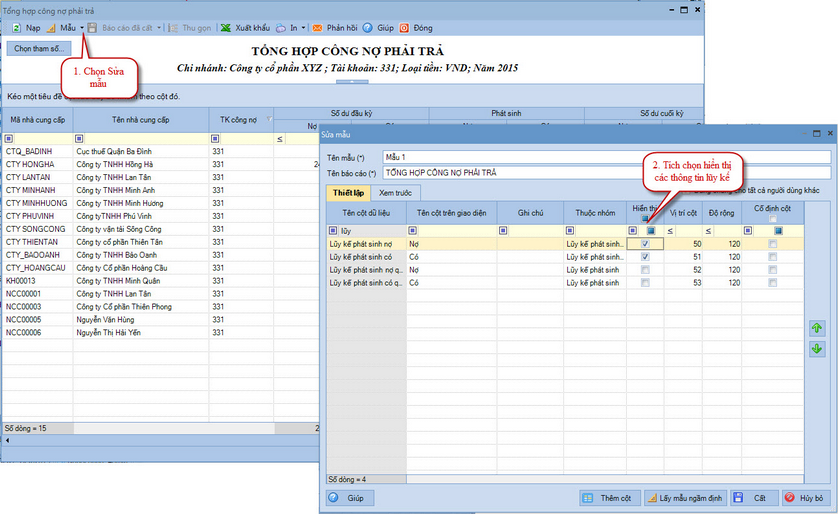
Task: Switch to the Xem trước tab
Action: point(395,193)
